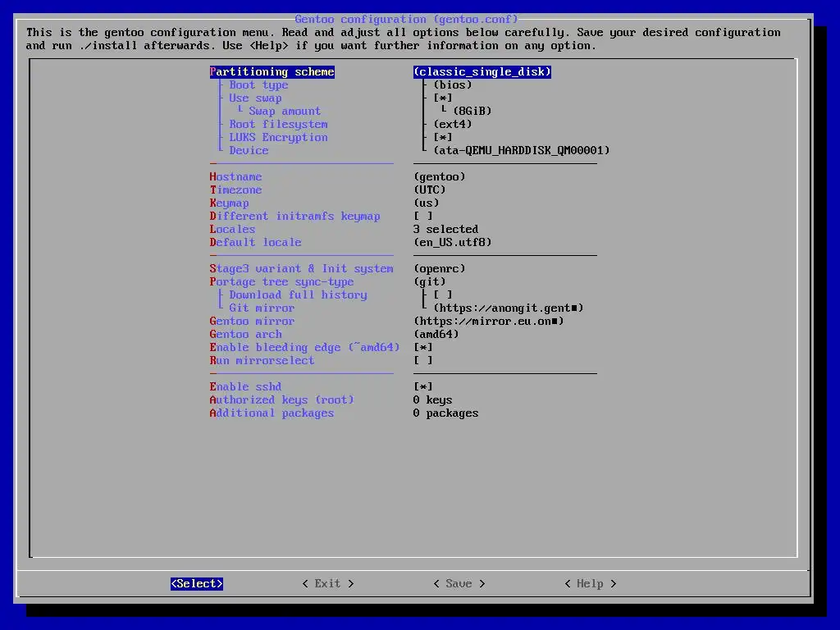Image resolution: width=840 pixels, height=630 pixels.
Task: Change the (amd64) arch value
Action: pyautogui.click(x=436, y=335)
